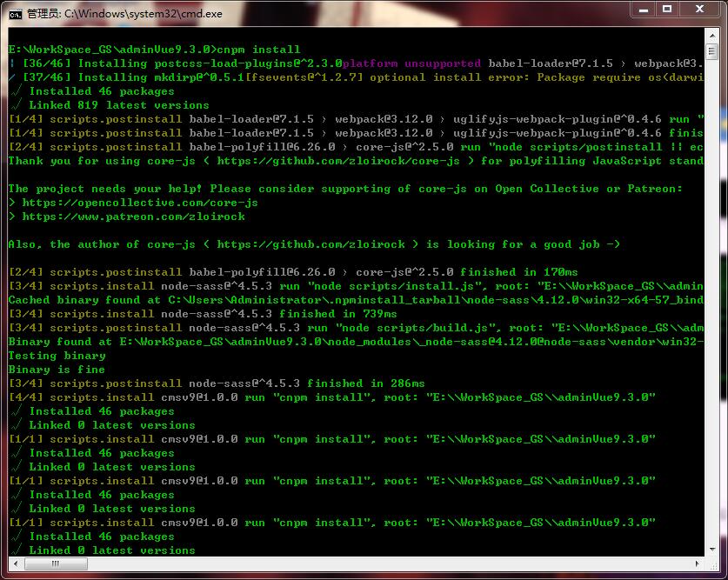The height and width of the screenshot is (580, 728).
Task: Click '[37/46] Installing mkdirp' line
Action: tap(356, 77)
